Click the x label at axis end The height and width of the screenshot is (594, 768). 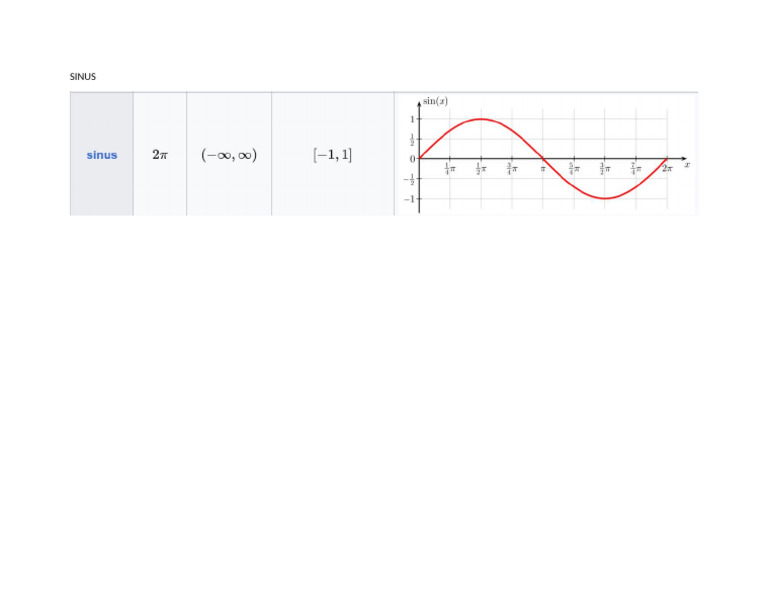(x=688, y=165)
